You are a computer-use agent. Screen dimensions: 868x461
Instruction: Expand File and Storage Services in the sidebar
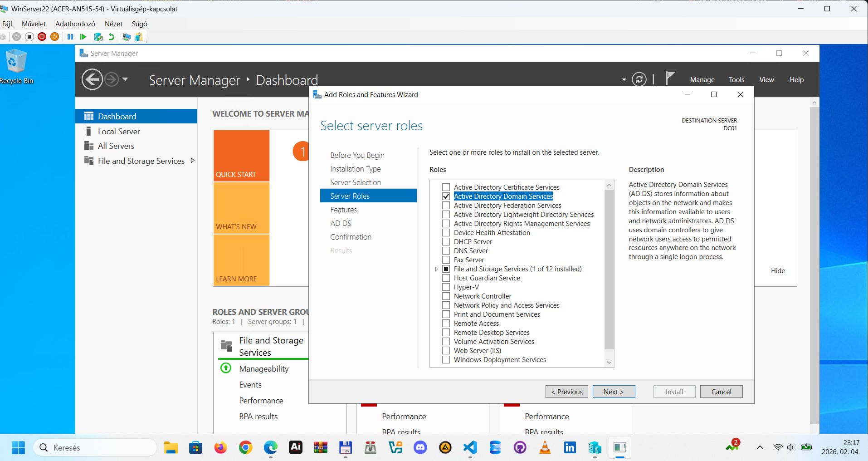pyautogui.click(x=192, y=160)
